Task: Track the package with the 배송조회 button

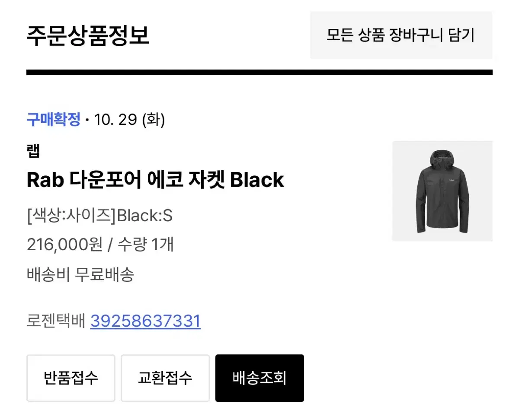Action: pyautogui.click(x=259, y=378)
